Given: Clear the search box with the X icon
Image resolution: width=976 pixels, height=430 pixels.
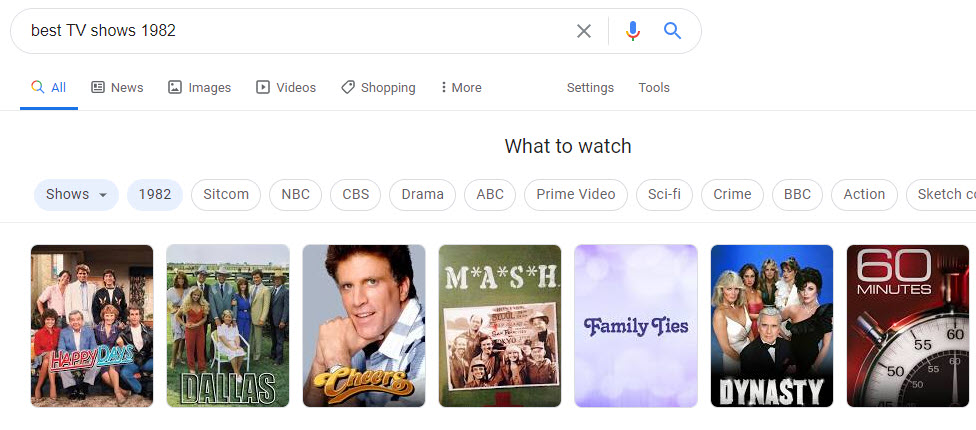Looking at the screenshot, I should pyautogui.click(x=584, y=31).
